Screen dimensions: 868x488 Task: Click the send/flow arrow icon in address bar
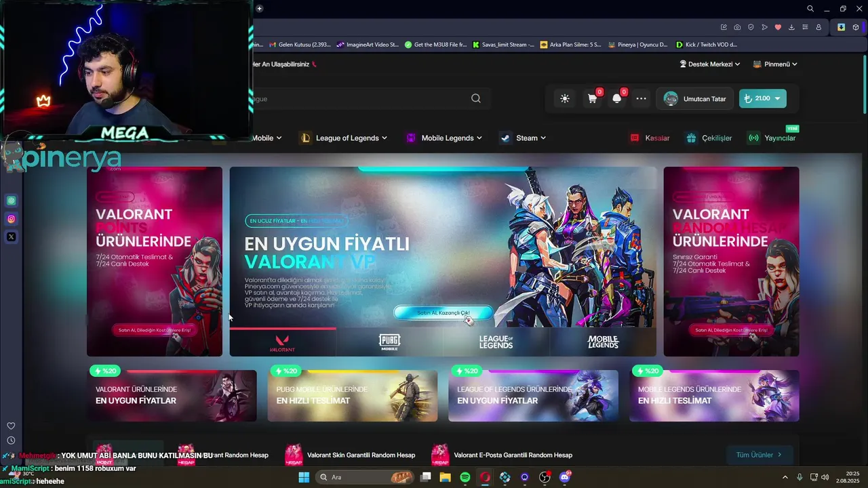pos(764,27)
